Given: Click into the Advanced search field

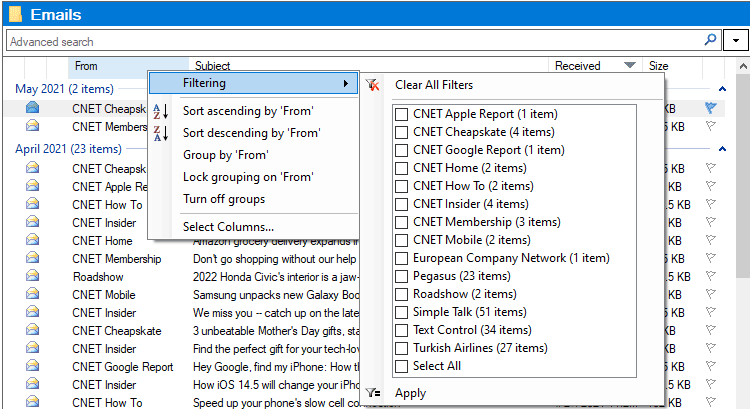Looking at the screenshot, I should click(x=350, y=41).
